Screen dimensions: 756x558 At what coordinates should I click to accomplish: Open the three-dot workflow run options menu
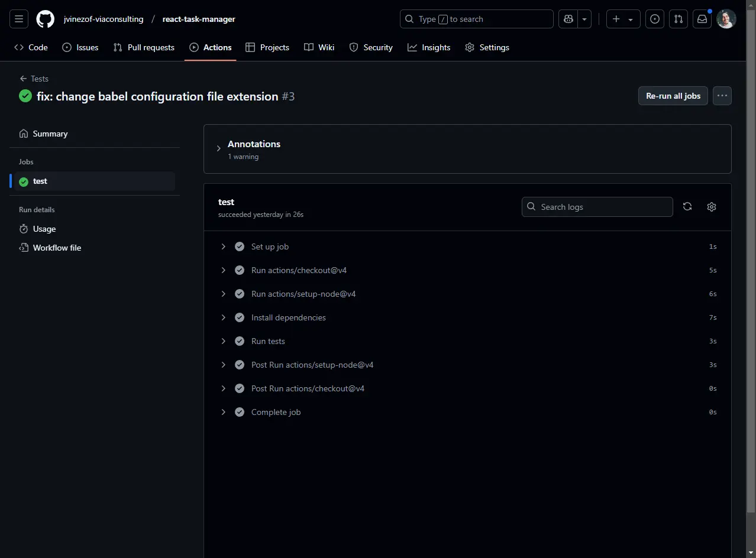[722, 96]
